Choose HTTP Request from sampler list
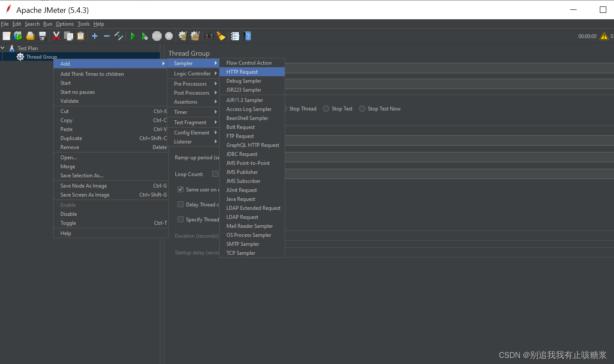 pos(252,72)
